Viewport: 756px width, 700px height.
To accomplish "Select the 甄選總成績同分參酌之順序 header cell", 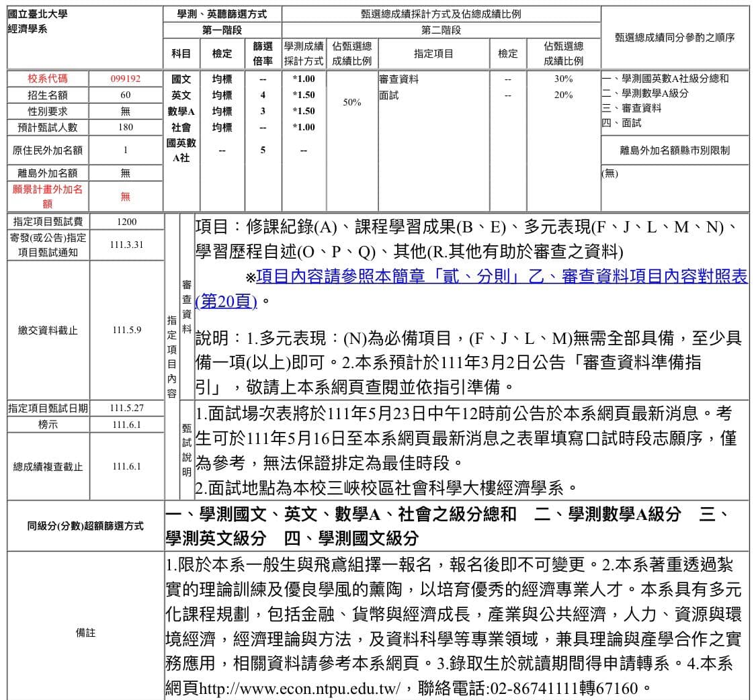I will pos(675,37).
